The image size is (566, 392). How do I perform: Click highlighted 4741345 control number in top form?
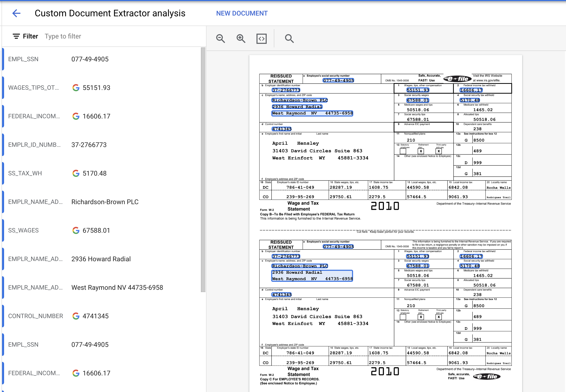[282, 129]
